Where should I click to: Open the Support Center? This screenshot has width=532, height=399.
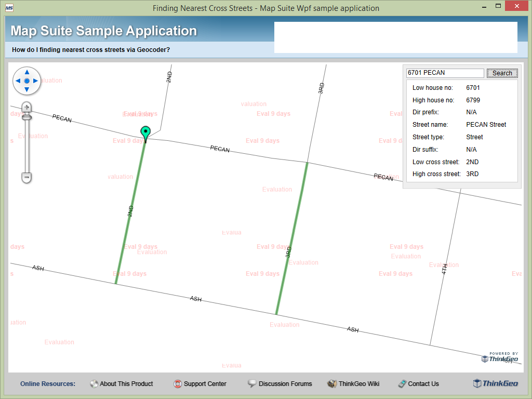(x=205, y=384)
